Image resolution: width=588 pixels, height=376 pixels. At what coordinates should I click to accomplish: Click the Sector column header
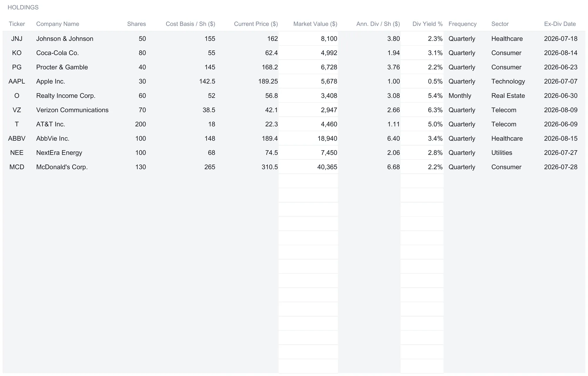point(500,24)
